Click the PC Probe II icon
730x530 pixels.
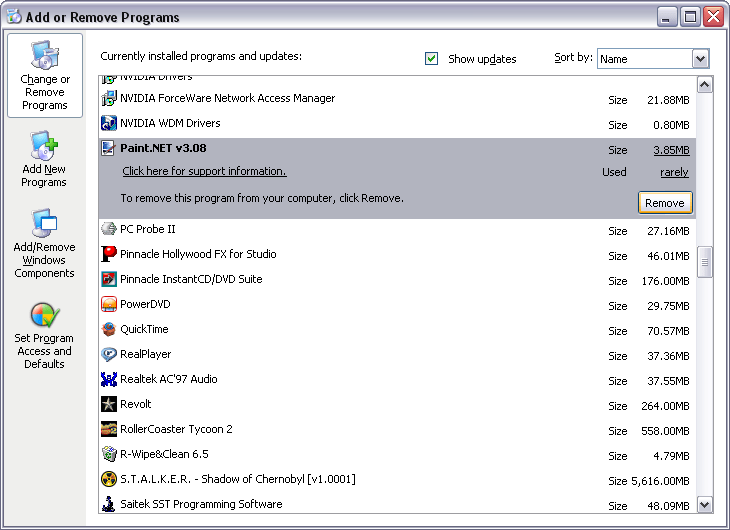coord(108,229)
